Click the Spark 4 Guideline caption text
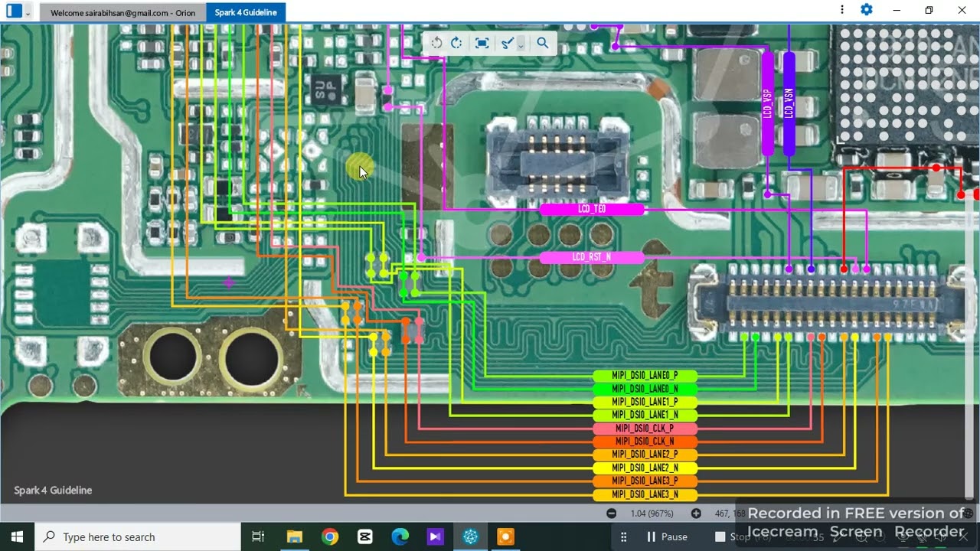980x551 pixels. [x=53, y=491]
